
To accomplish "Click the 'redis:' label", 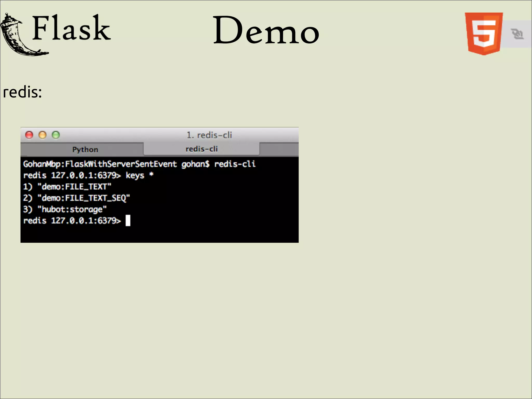I will coord(22,92).
